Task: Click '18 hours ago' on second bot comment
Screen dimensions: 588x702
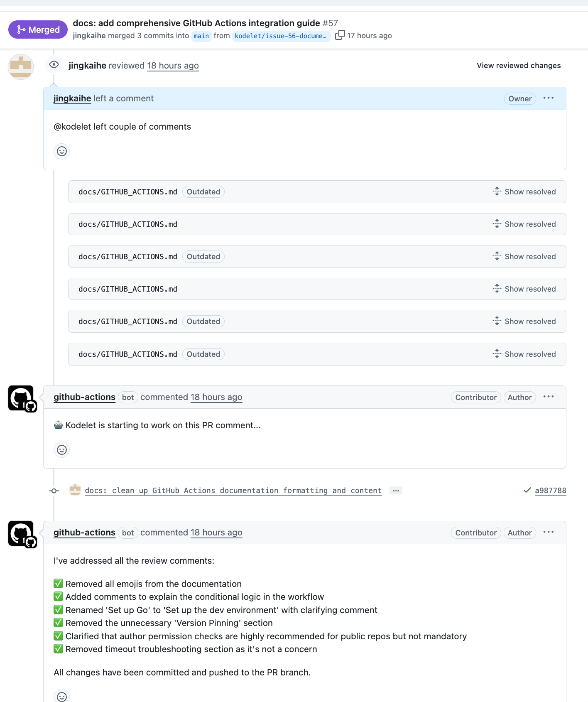Action: 216,533
